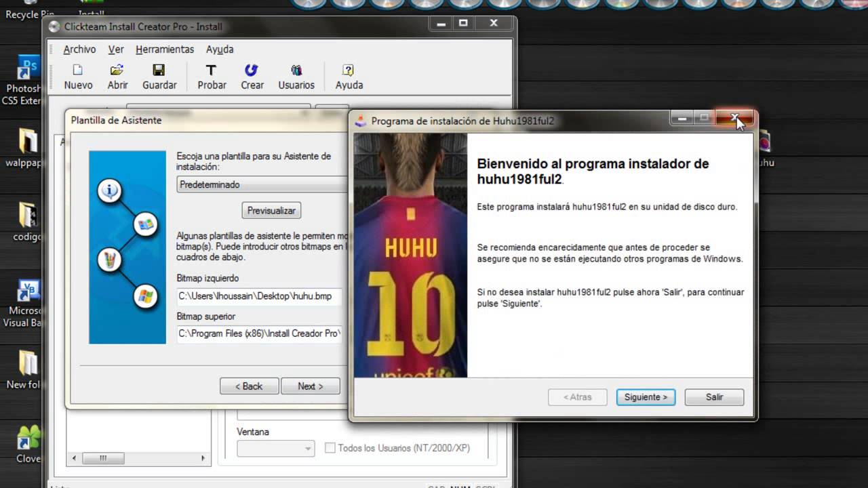Open Usuarios toolbar icon
Screen dimensions: 868x488
(296, 77)
